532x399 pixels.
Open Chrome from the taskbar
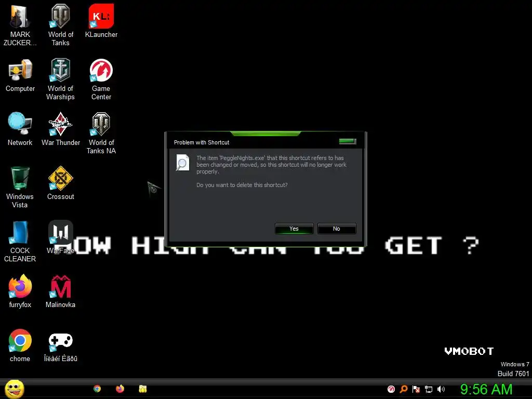[x=97, y=389]
